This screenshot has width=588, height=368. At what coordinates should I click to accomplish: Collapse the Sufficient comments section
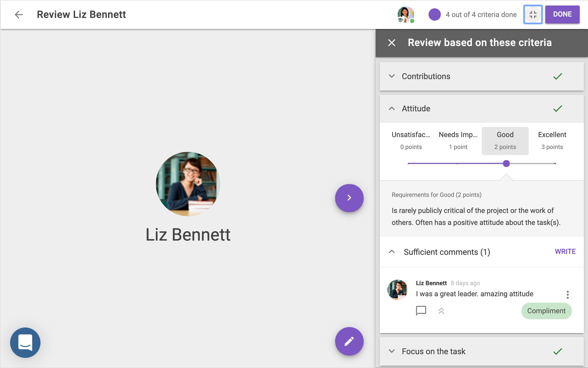click(x=391, y=252)
